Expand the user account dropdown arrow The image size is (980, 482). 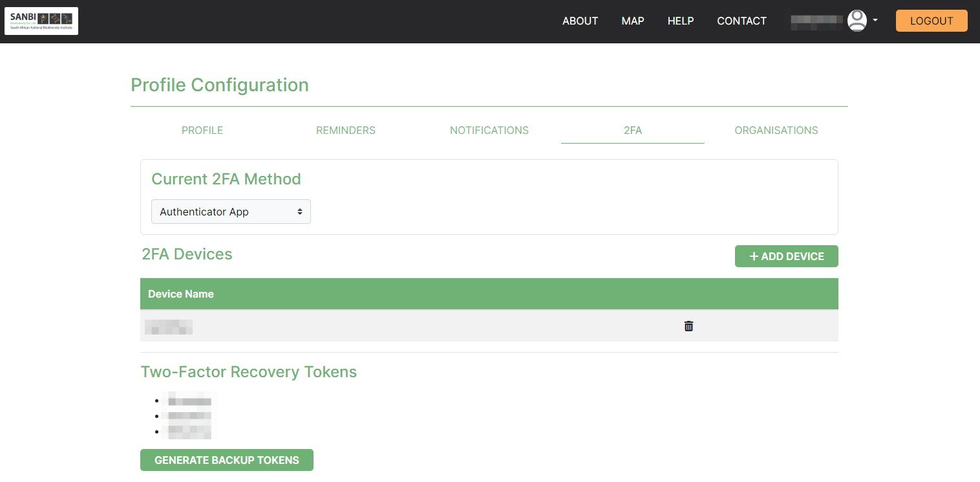875,21
